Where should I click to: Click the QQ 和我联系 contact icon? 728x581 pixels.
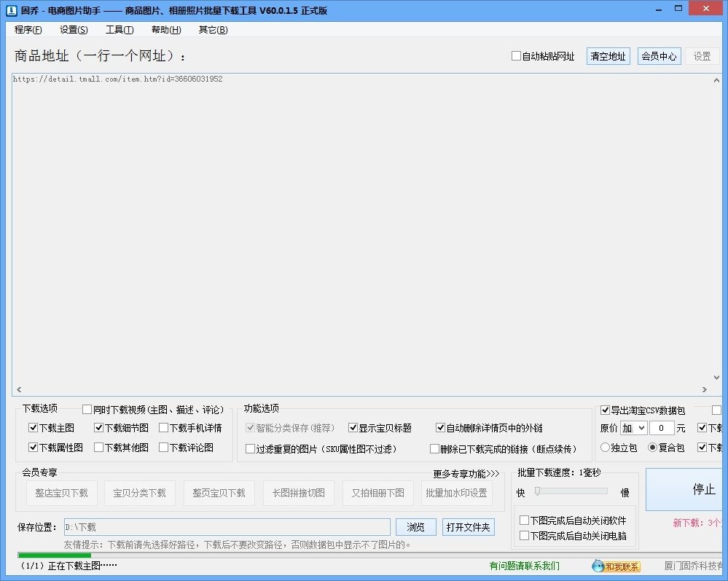pos(616,566)
